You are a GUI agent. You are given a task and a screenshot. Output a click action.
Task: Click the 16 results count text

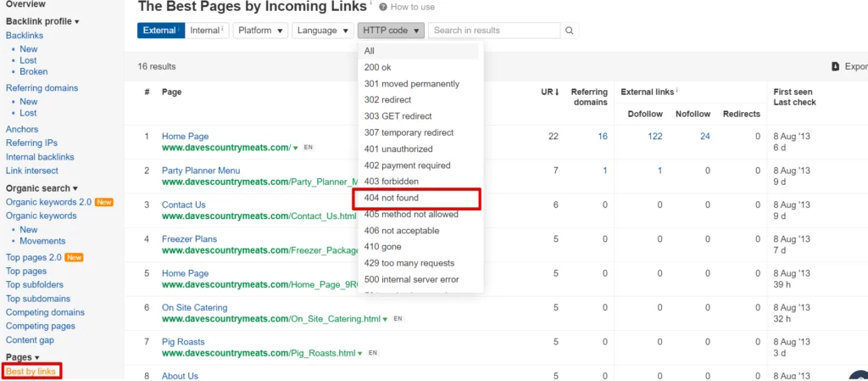coord(157,66)
